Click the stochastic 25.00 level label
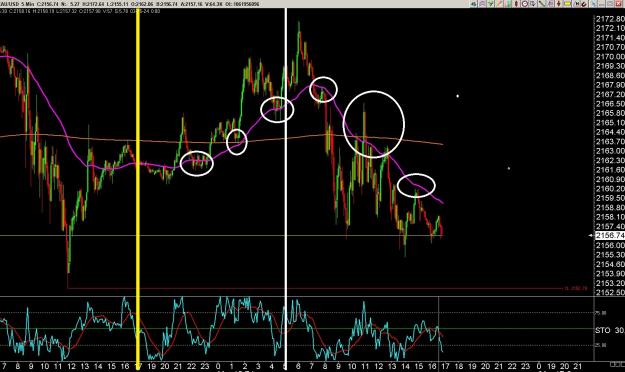625x372 pixels. 601,346
